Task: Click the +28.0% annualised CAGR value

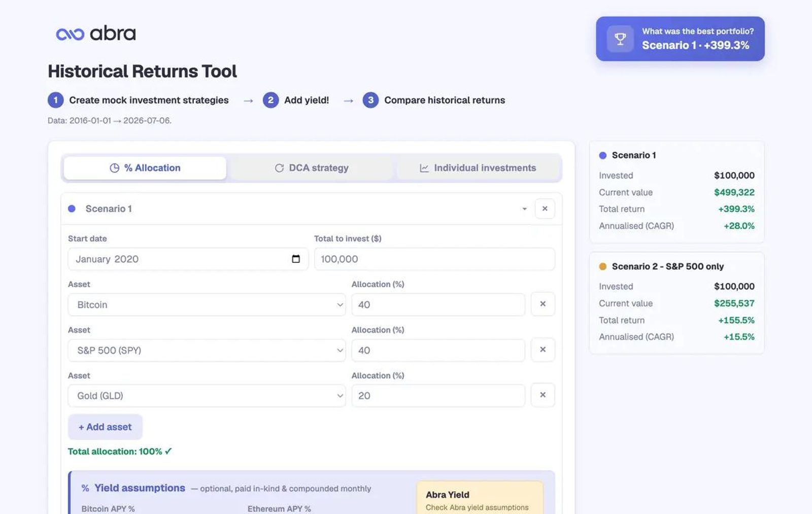Action: [x=739, y=226]
